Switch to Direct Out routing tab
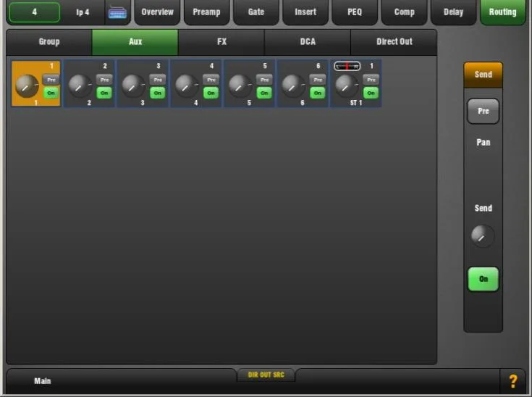 pyautogui.click(x=394, y=42)
